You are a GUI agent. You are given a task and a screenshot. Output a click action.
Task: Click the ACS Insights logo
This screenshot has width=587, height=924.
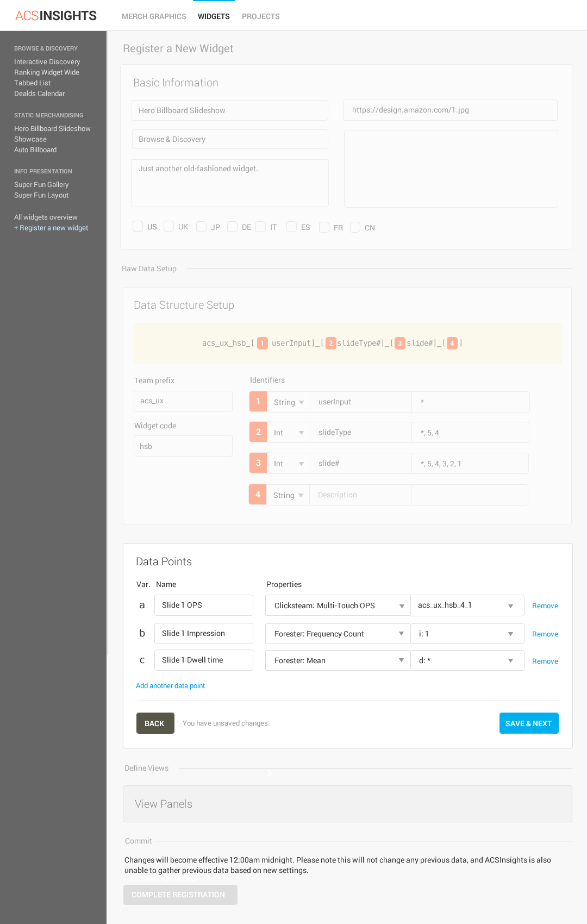pyautogui.click(x=56, y=16)
